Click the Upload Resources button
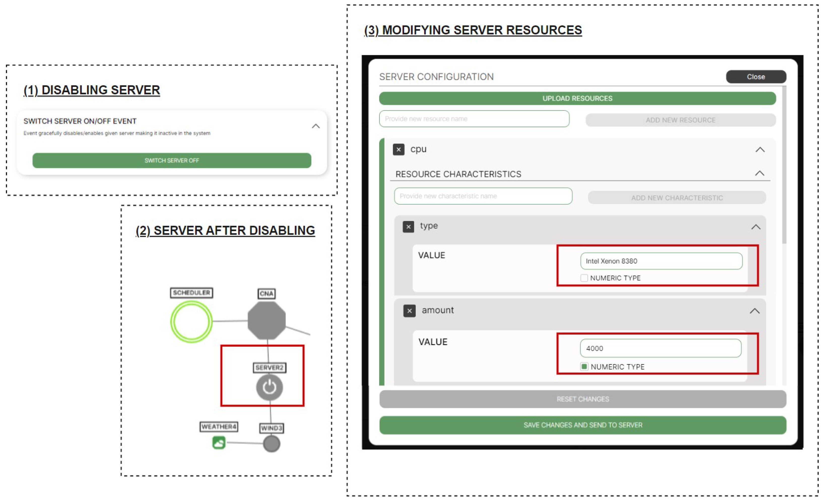Screen dimensions: 824x504 point(577,98)
